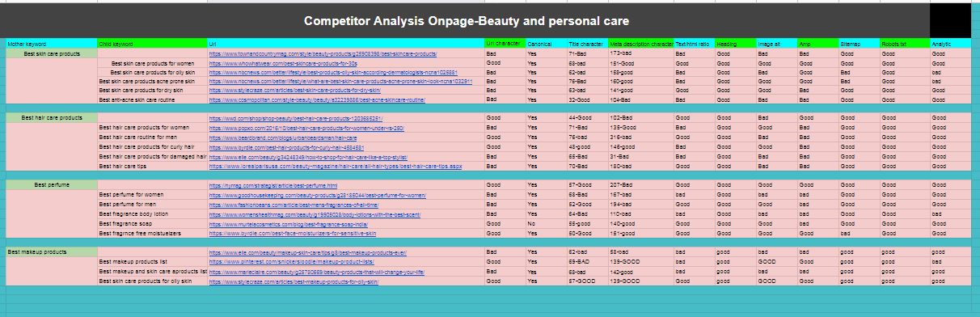Select the 'No' canonical cell
Screen dimensions: 980x317
point(546,223)
